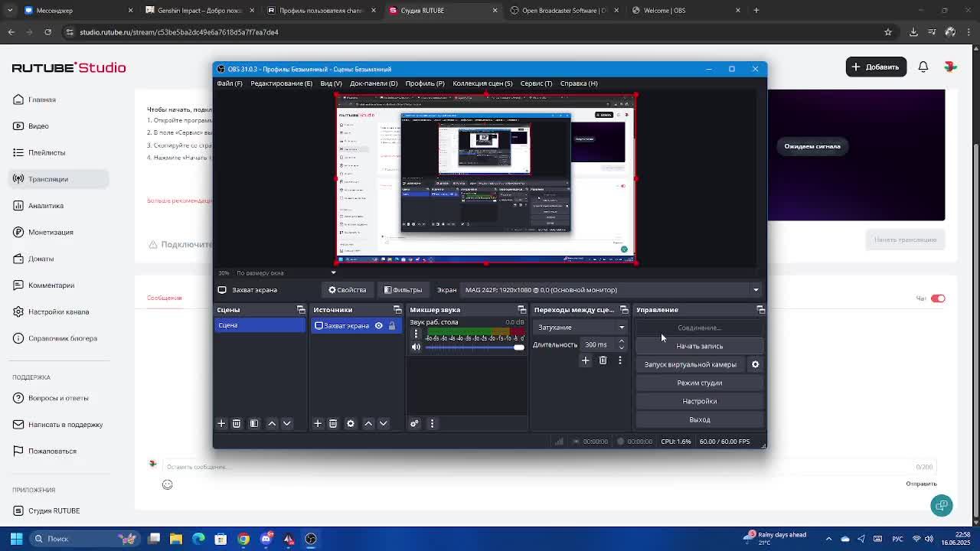Image resolution: width=980 pixels, height=551 pixels.
Task: Open advanced audio properties gears icon
Action: click(414, 423)
